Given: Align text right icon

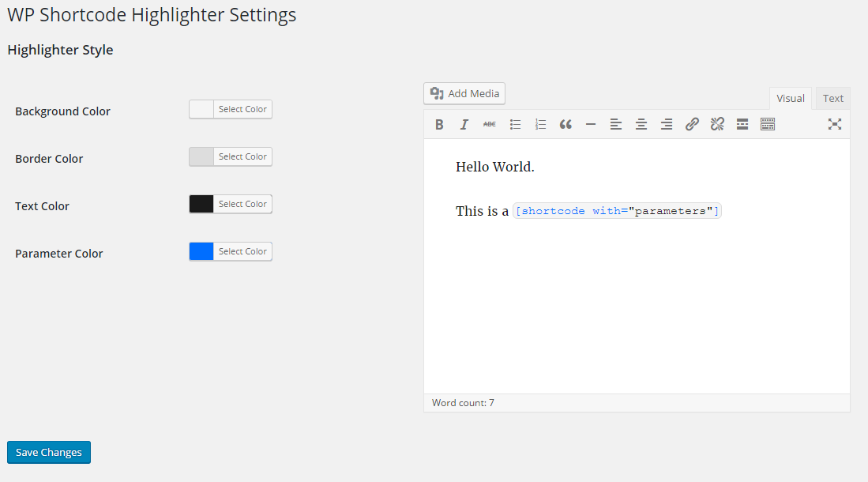Looking at the screenshot, I should point(667,125).
